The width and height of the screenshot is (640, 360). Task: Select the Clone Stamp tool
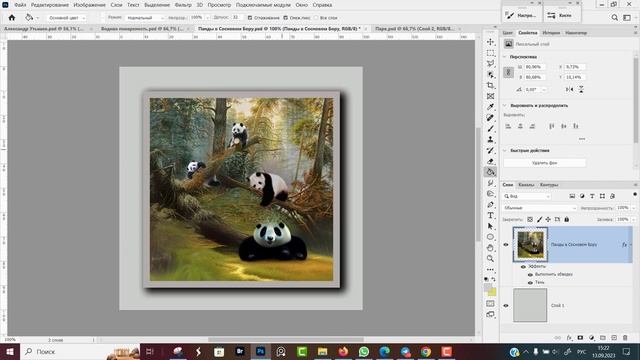pyautogui.click(x=490, y=140)
